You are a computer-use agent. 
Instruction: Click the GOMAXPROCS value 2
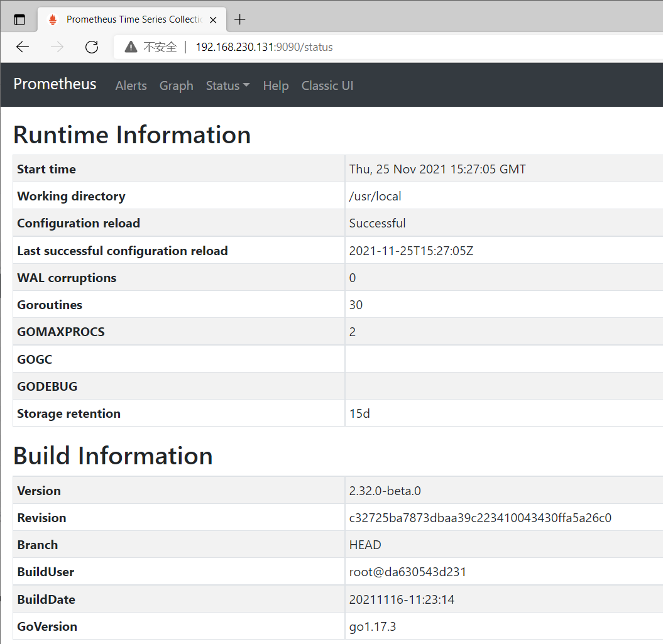tap(353, 332)
